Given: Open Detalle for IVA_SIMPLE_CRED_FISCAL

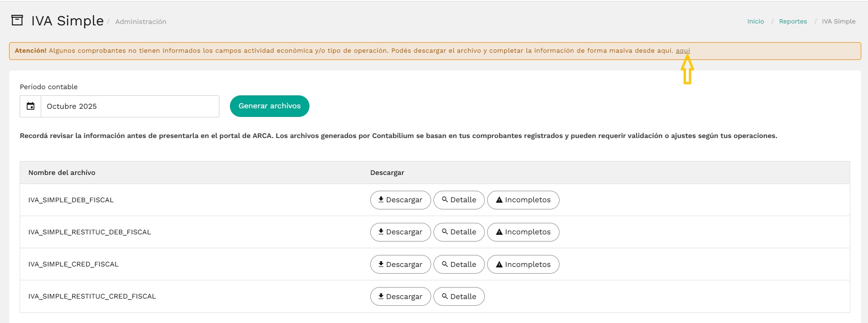Looking at the screenshot, I should coord(459,265).
